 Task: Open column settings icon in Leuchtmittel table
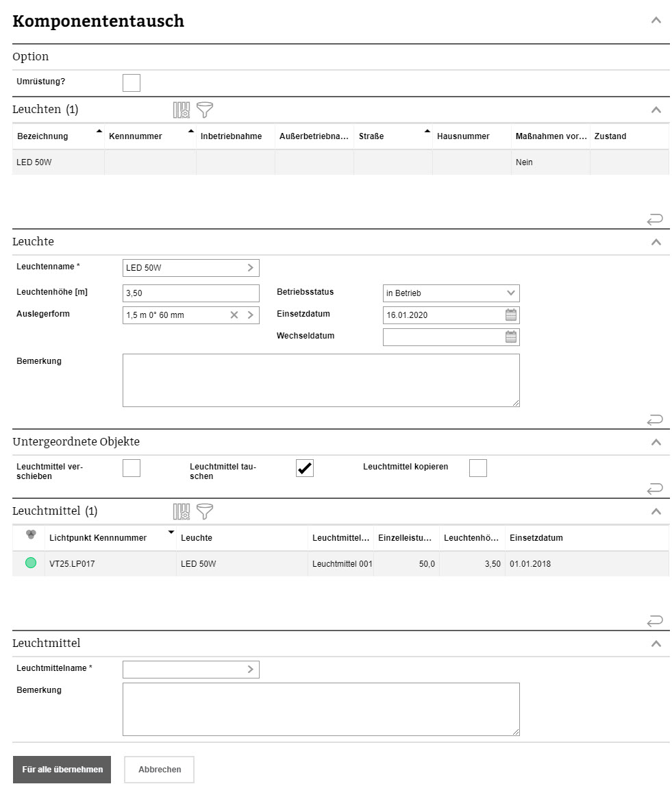point(181,511)
